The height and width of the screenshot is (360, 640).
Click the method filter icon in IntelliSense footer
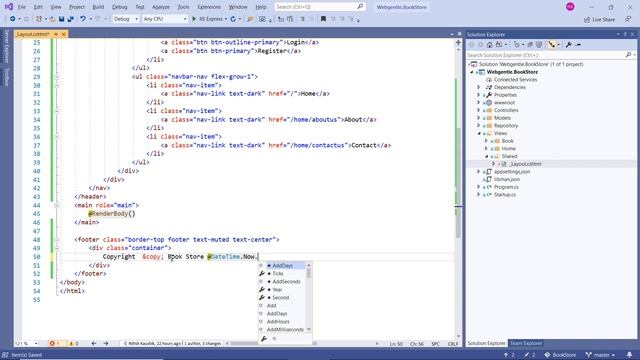pos(274,339)
